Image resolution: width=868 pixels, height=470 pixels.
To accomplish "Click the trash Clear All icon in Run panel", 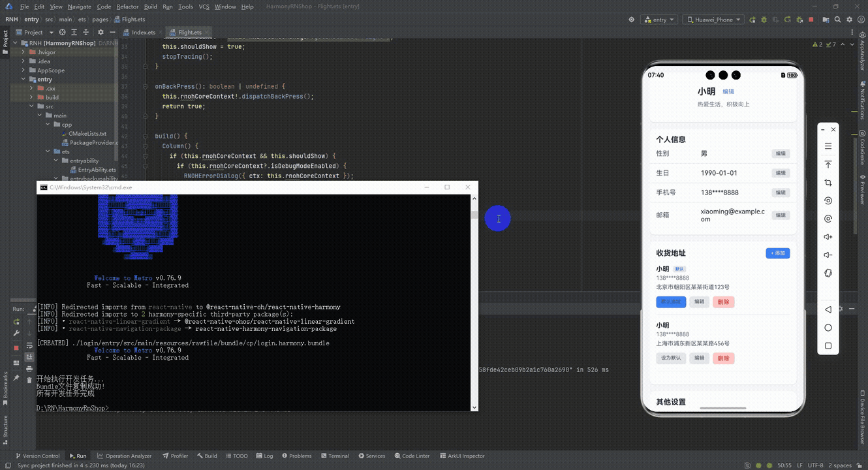I will point(29,380).
